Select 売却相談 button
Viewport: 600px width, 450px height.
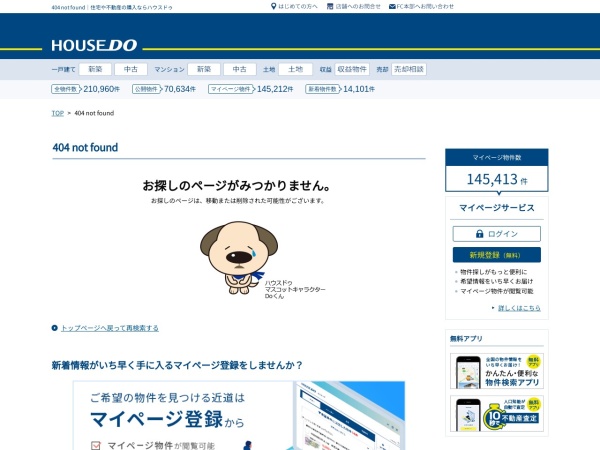click(409, 69)
